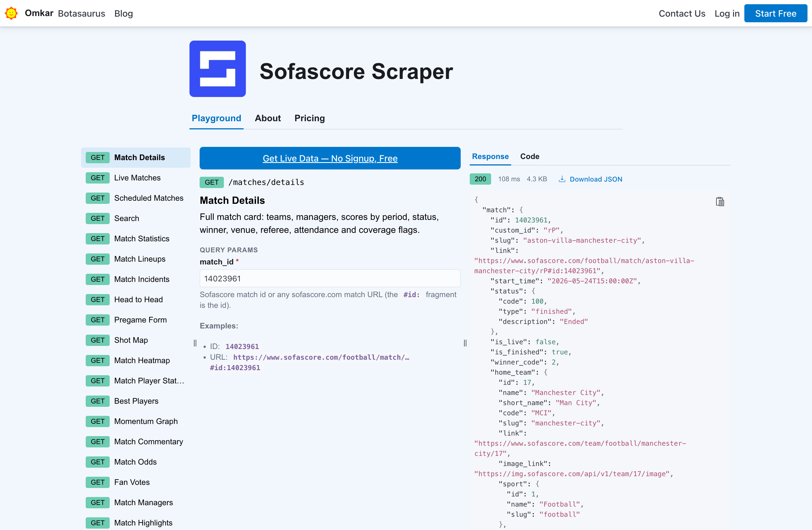Click the "Manchester City" name value

tap(566, 392)
